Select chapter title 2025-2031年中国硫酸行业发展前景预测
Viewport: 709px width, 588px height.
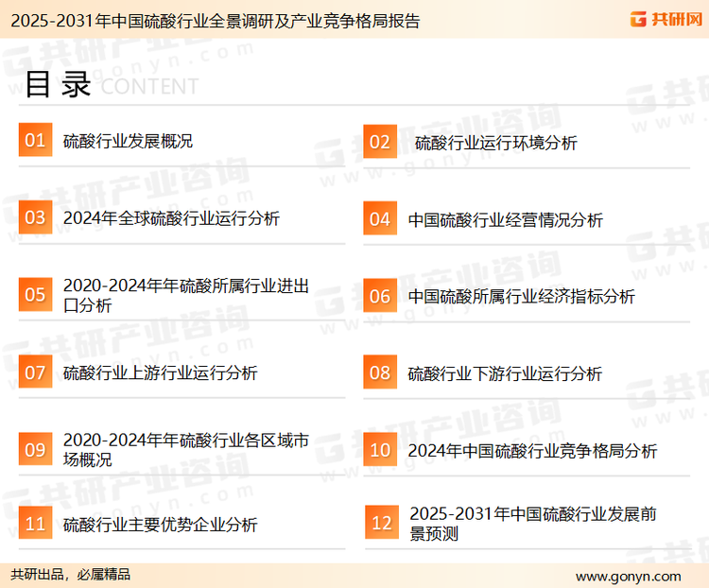533,524
